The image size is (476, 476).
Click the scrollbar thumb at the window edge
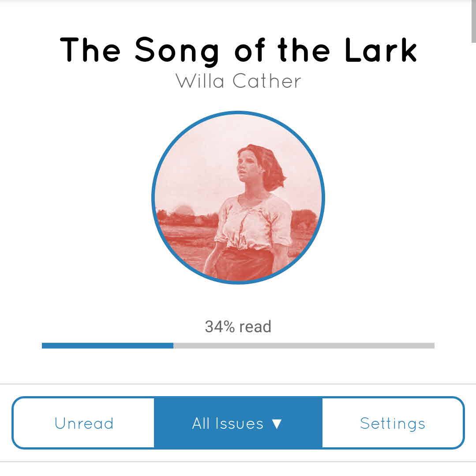[473, 22]
